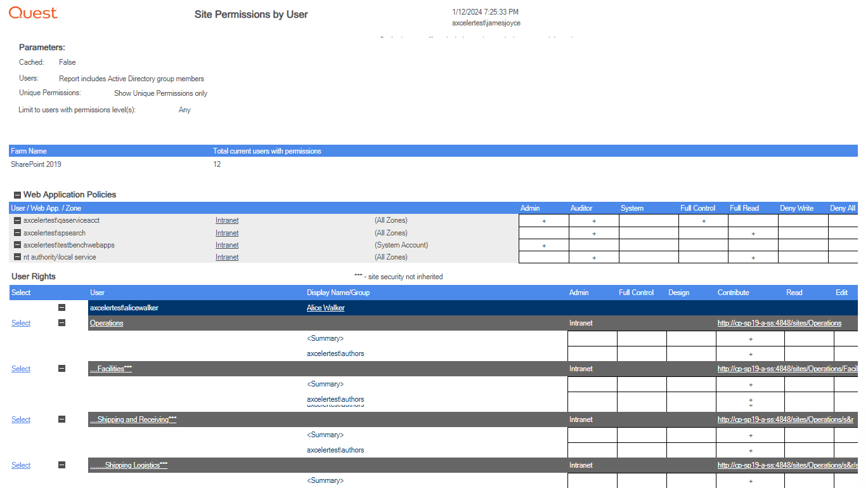This screenshot has width=868, height=488.
Task: Collapse the Shipping Logistics site row
Action: (x=61, y=465)
